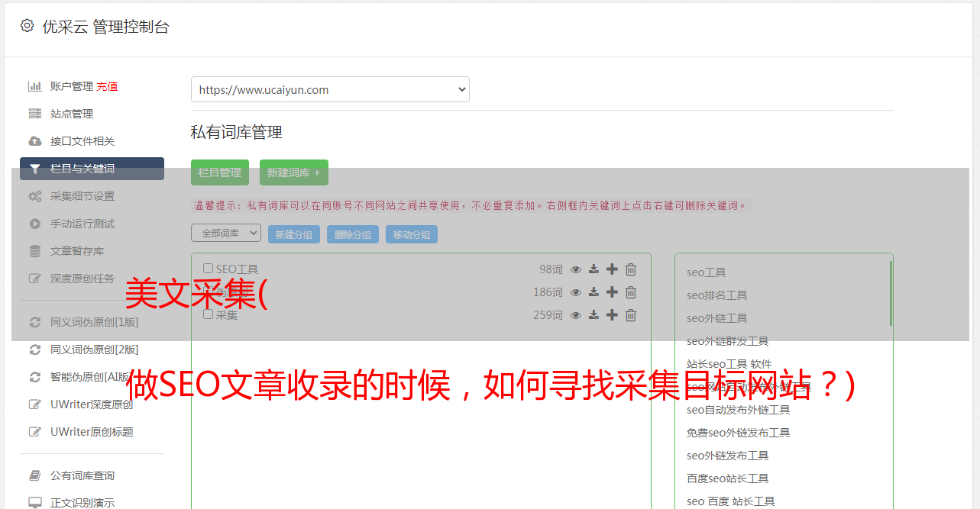The height and width of the screenshot is (509, 980).
Task: Go to UWriter原创标题 menu item
Action: tap(92, 432)
